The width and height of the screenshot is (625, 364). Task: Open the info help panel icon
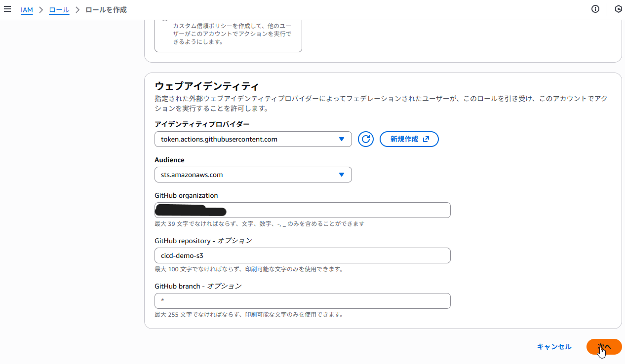point(595,9)
